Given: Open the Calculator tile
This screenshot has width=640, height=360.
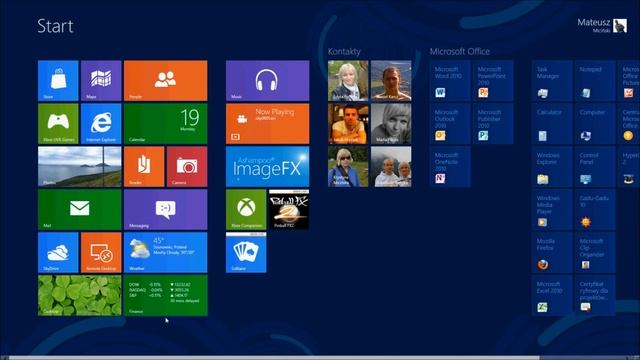Looking at the screenshot, I should coord(552,124).
